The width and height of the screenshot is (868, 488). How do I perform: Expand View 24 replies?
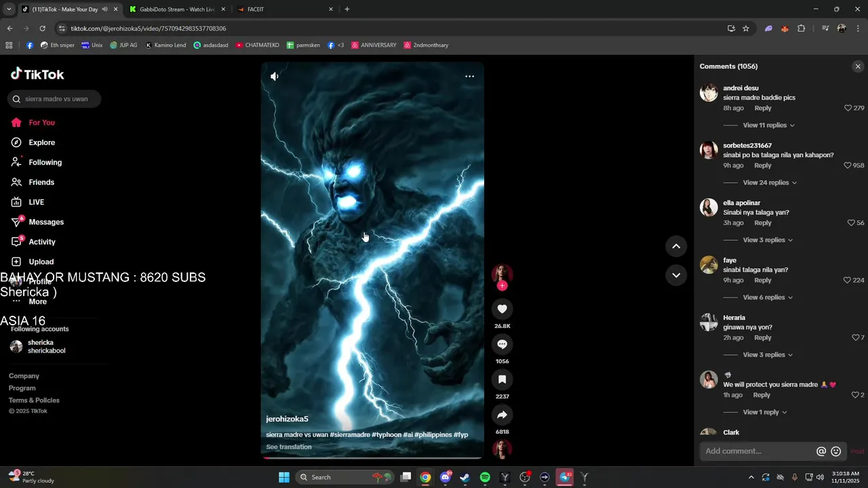770,183
